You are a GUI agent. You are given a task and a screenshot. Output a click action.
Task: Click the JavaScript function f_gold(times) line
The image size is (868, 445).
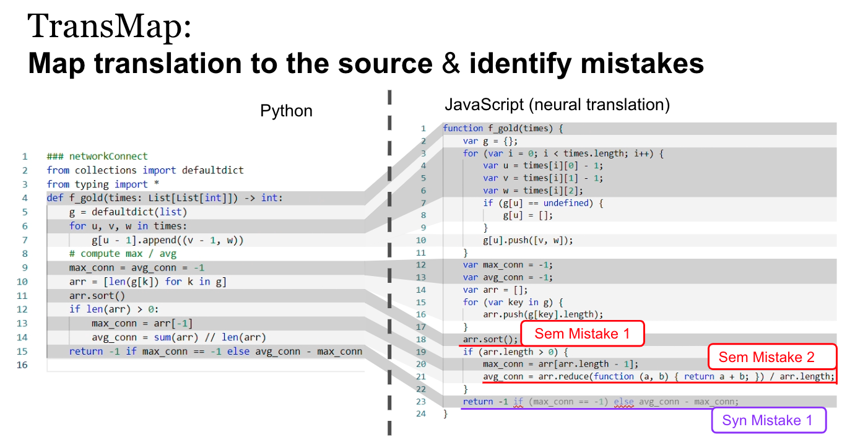tap(502, 128)
